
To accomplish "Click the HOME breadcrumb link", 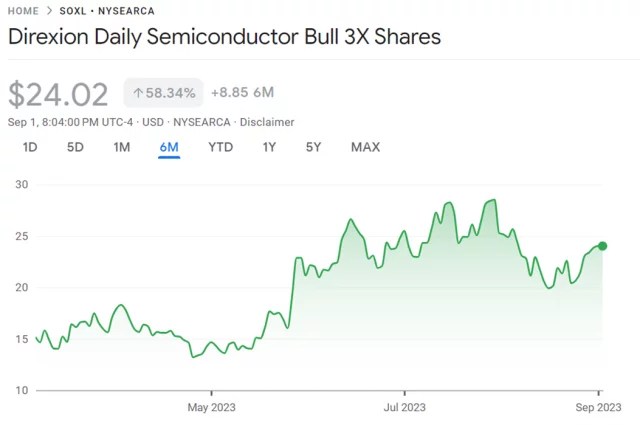I will (23, 11).
